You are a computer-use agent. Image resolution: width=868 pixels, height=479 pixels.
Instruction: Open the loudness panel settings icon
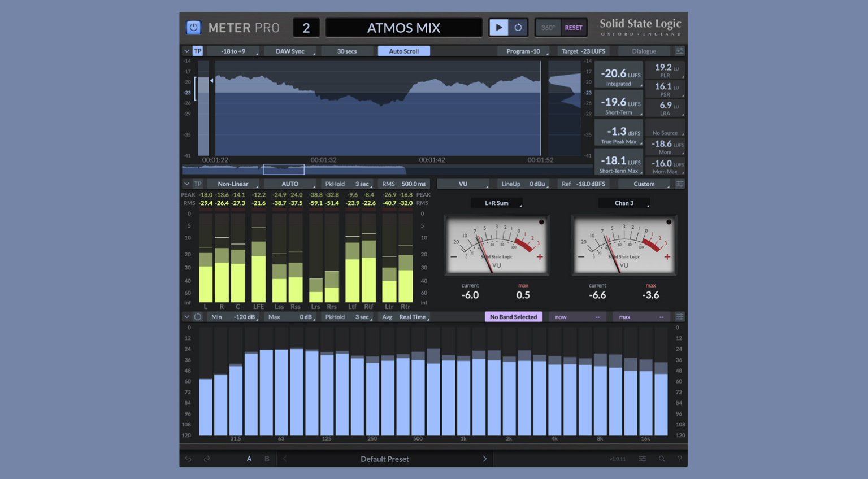coord(679,50)
